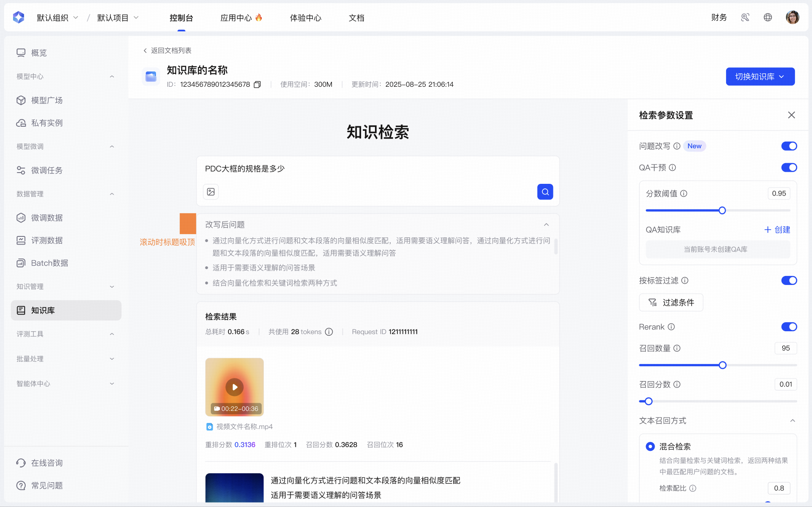Screen dimensions: 812x507
Task: Close the 检索参数设置 panel
Action: [x=791, y=115]
